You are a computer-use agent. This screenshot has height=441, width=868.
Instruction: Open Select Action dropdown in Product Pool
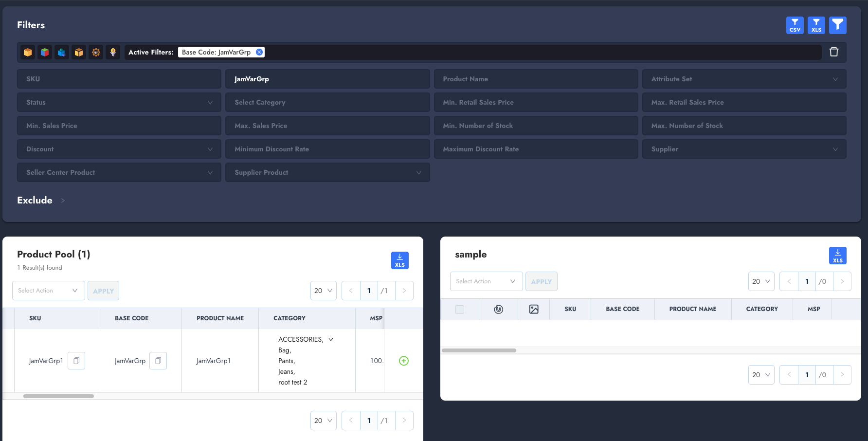(x=48, y=291)
